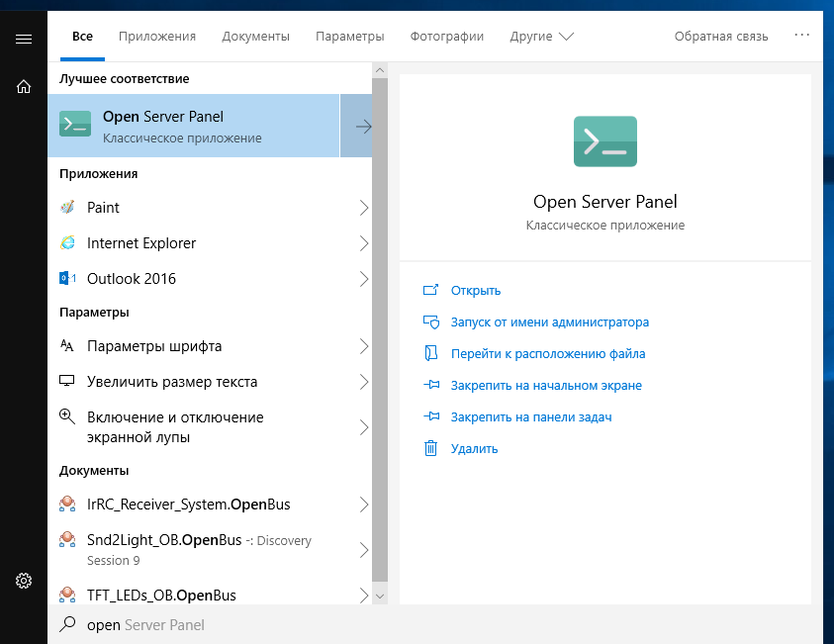Click the Outlook 2016 icon
Image resolution: width=834 pixels, height=644 pixels.
click(67, 278)
